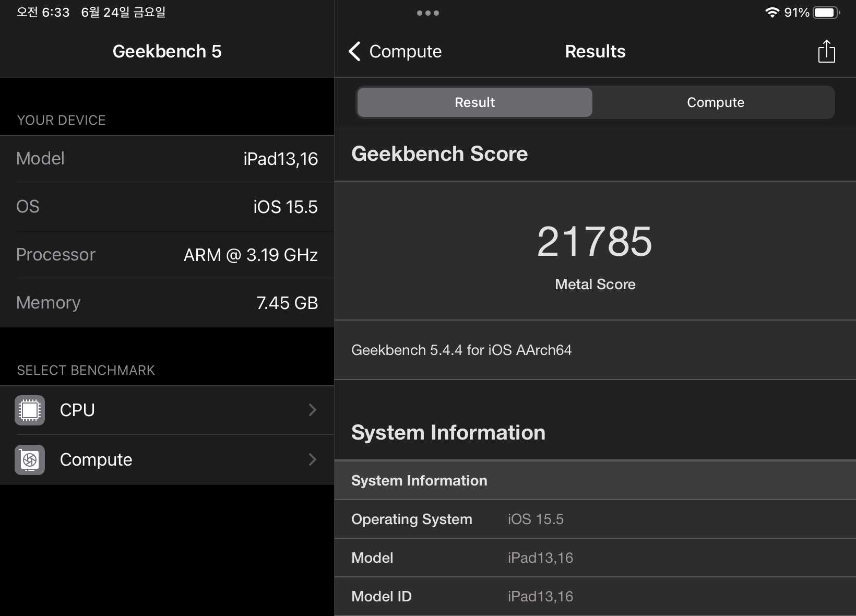Viewport: 856px width, 616px height.
Task: Switch to the Compute segment tab
Action: [715, 102]
